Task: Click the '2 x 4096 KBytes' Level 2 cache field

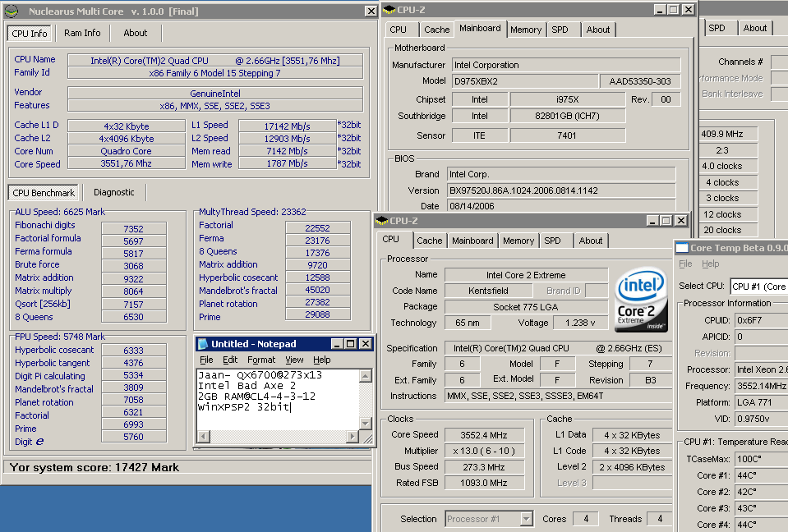Action: [632, 467]
